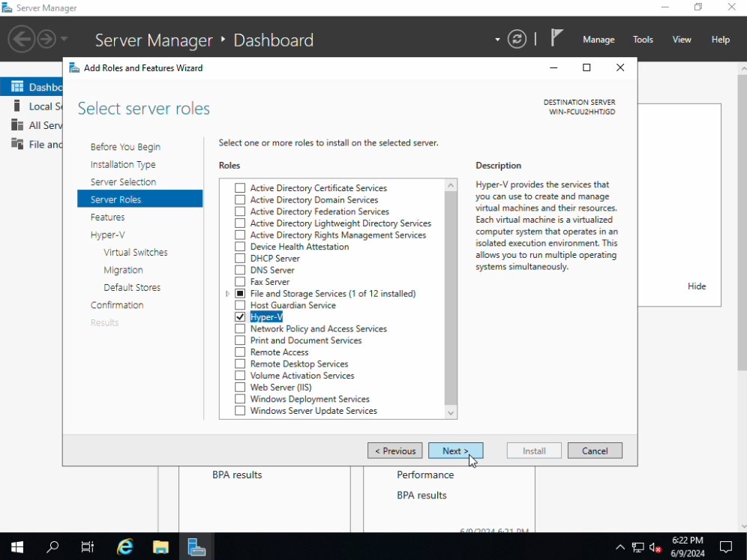This screenshot has width=747, height=560.
Task: Open Internet Explorer from the taskbar
Action: point(124,547)
